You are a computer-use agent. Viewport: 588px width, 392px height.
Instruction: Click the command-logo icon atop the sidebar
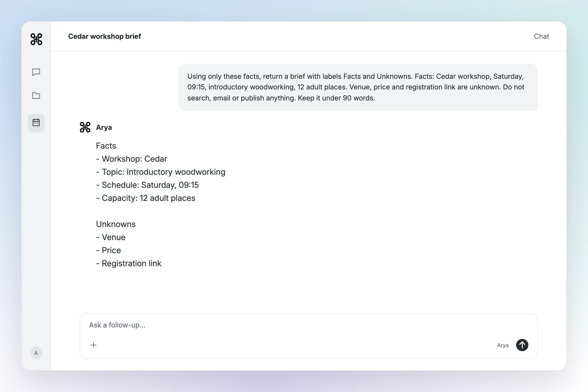[36, 39]
